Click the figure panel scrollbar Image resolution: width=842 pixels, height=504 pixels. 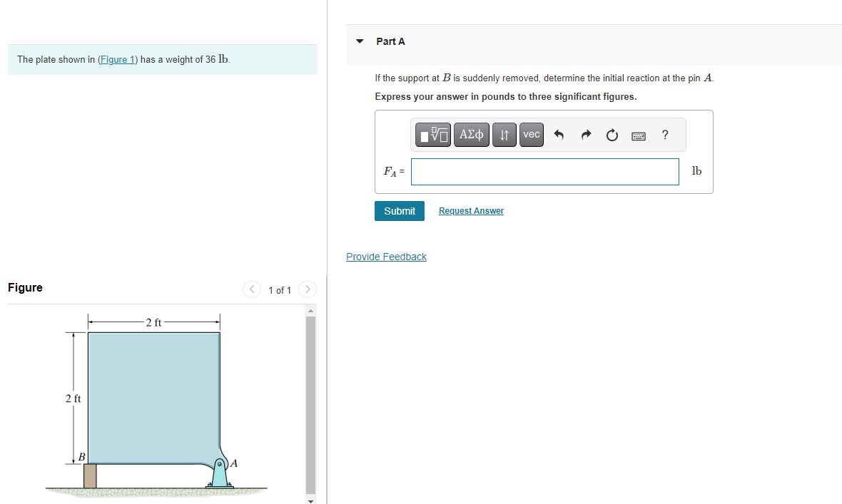[310, 405]
